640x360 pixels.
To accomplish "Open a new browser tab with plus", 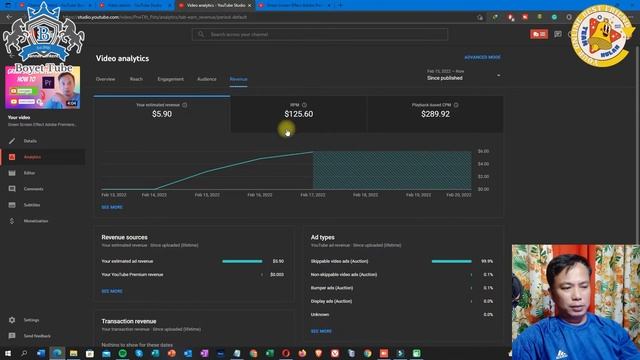I will (x=340, y=5).
